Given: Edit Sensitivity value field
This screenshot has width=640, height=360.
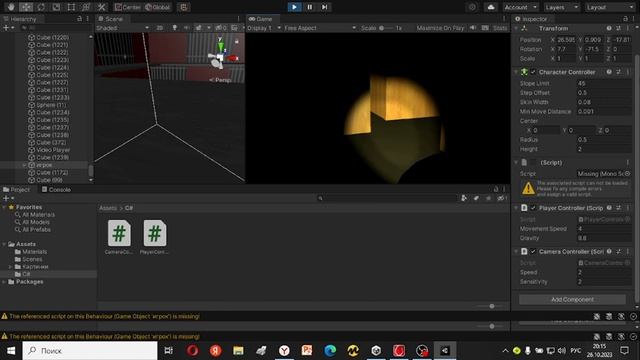Looking at the screenshot, I should [603, 282].
